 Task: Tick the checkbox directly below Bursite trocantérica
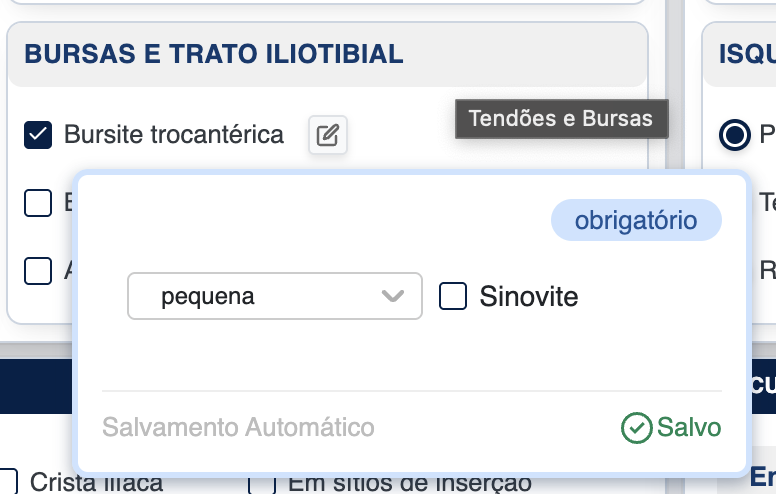coord(38,203)
